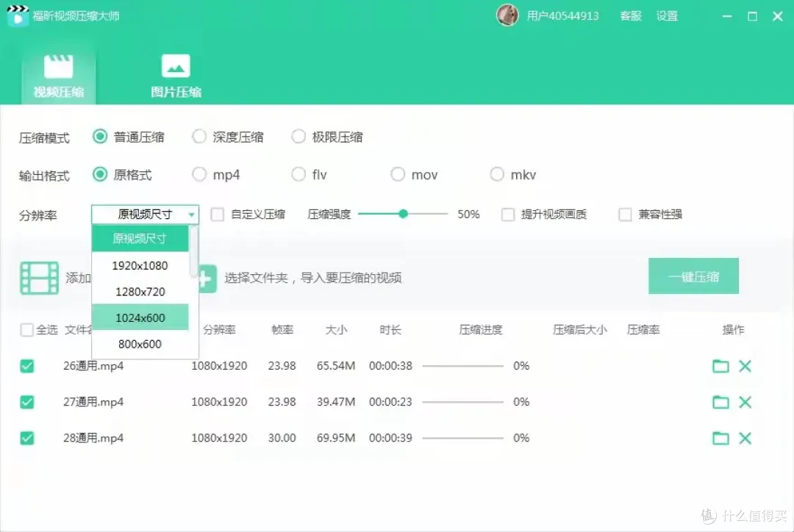
Task: Click the 压缩后大小 column header
Action: point(580,330)
